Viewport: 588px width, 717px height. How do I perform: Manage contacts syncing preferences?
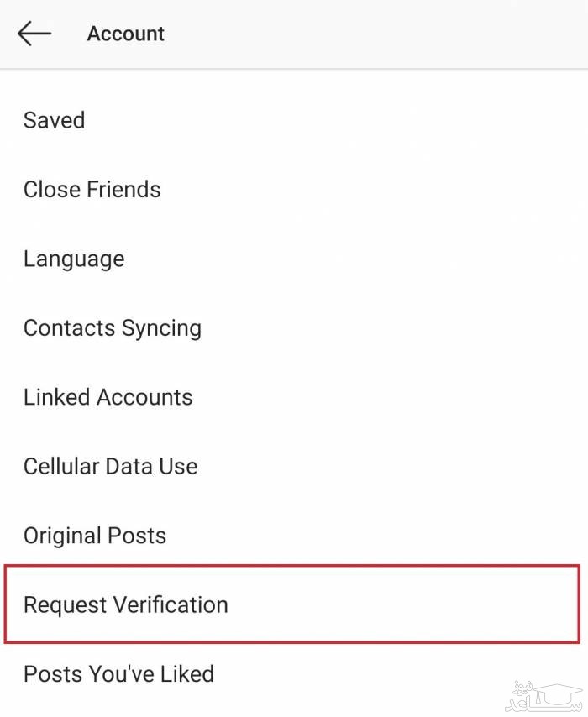[113, 328]
